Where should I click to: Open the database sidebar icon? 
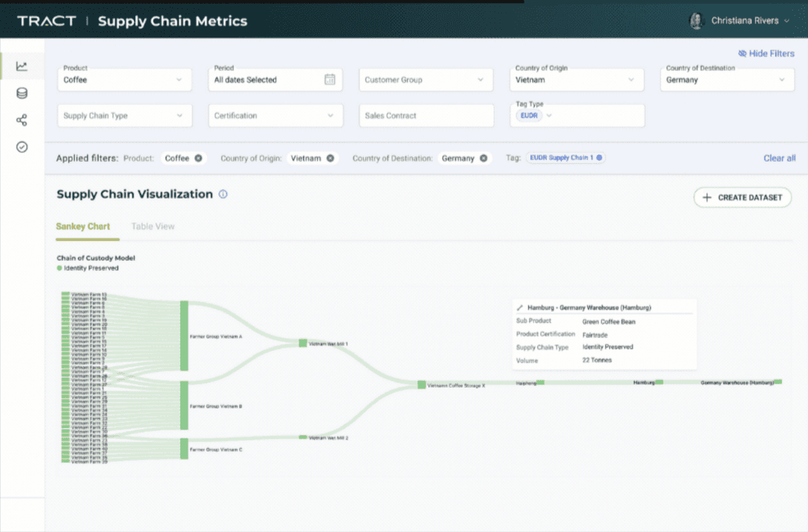coord(22,94)
